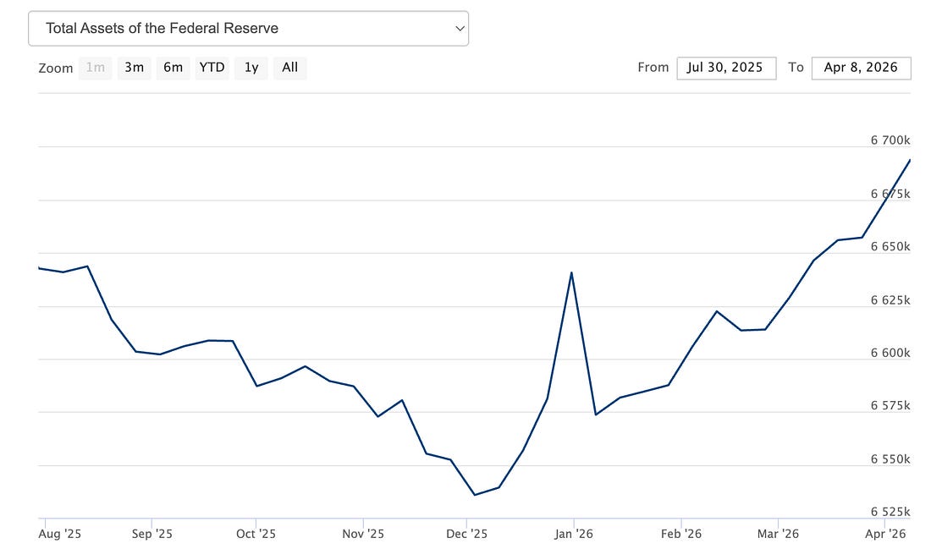Select the 6m zoom range

click(x=174, y=68)
